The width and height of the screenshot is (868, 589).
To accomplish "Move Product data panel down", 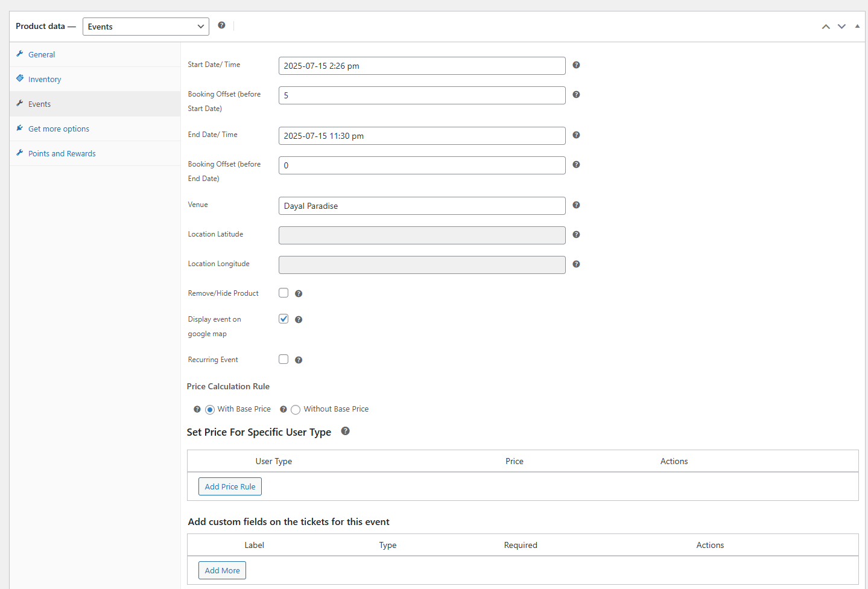I will pyautogui.click(x=841, y=27).
